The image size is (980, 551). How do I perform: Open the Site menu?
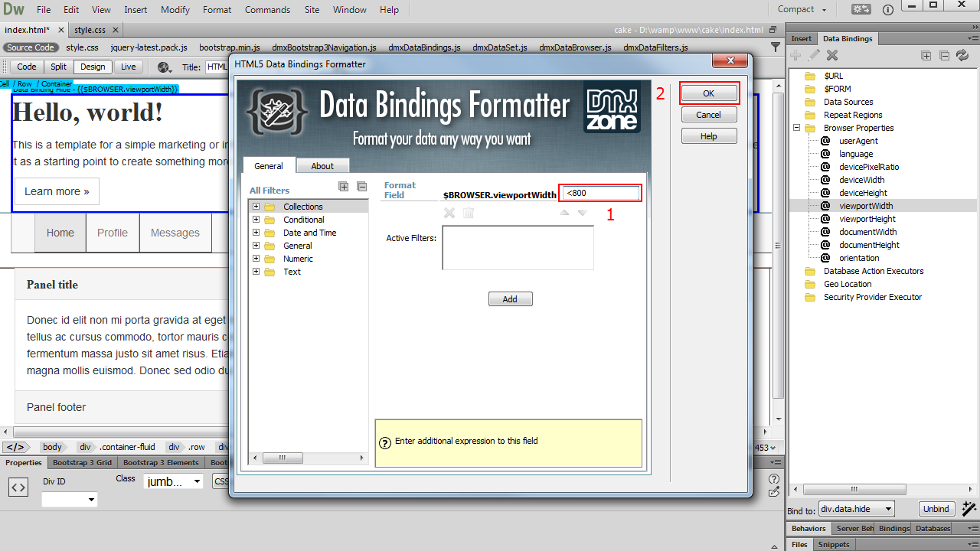coord(312,10)
